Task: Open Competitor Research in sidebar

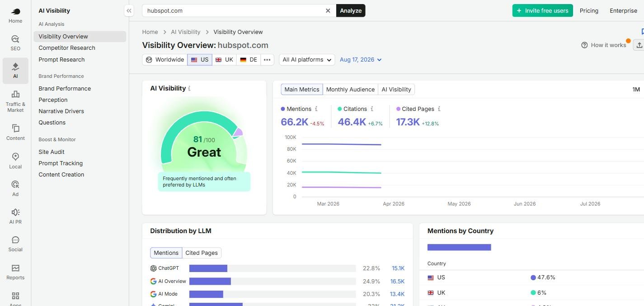Action: pos(80,48)
